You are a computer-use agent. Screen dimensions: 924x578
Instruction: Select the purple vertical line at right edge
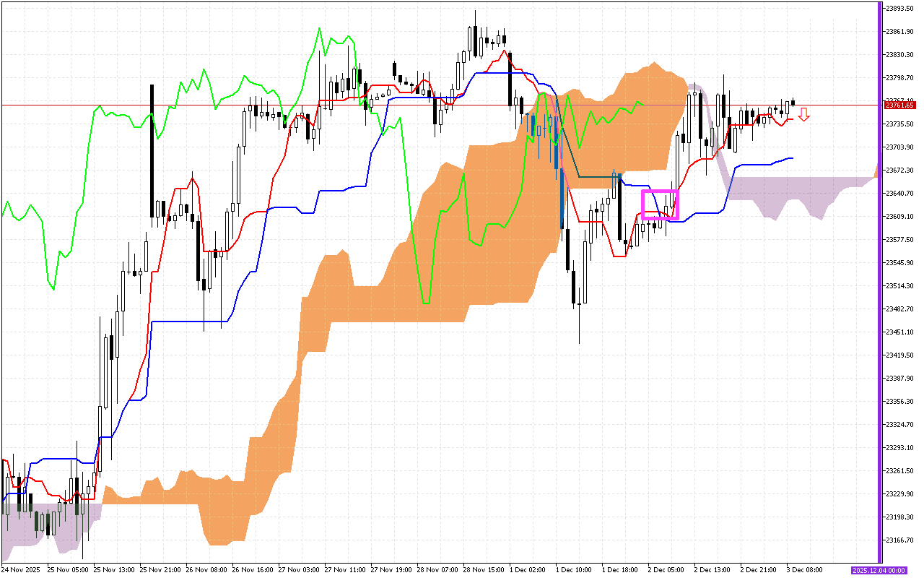coord(879,289)
